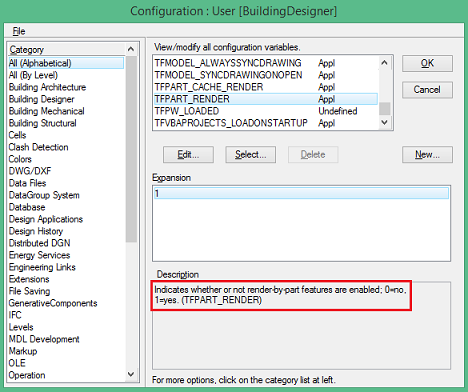Select TFPW_LOADED variable

click(x=266, y=111)
